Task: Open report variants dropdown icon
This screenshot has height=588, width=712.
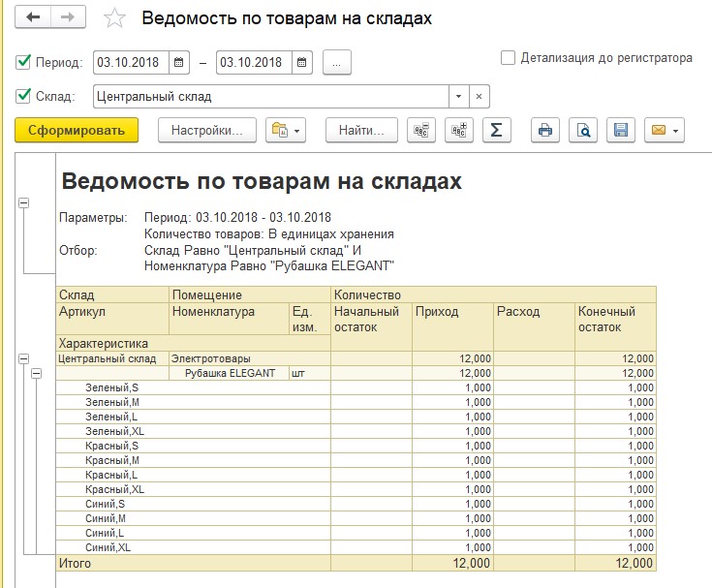Action: coord(286,131)
